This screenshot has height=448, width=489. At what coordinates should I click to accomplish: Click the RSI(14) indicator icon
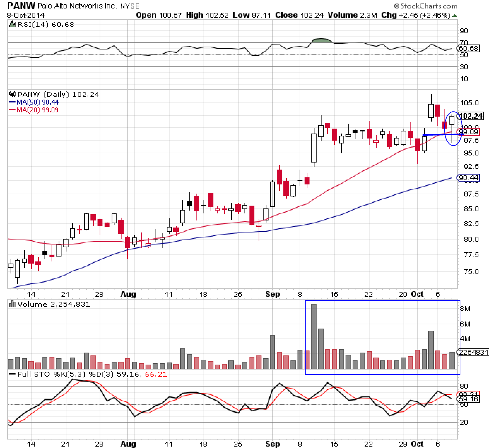[12, 24]
